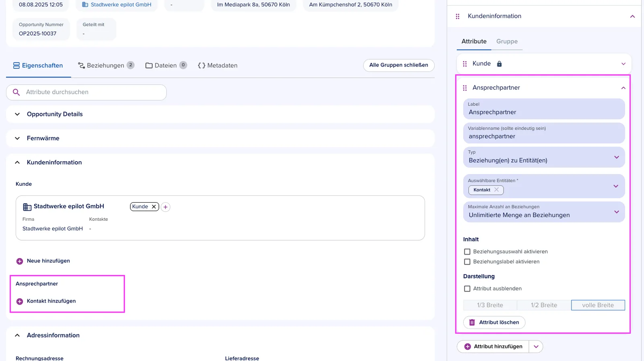The width and height of the screenshot is (644, 361).
Task: Expand the Kunde attribute settings
Action: click(623, 64)
